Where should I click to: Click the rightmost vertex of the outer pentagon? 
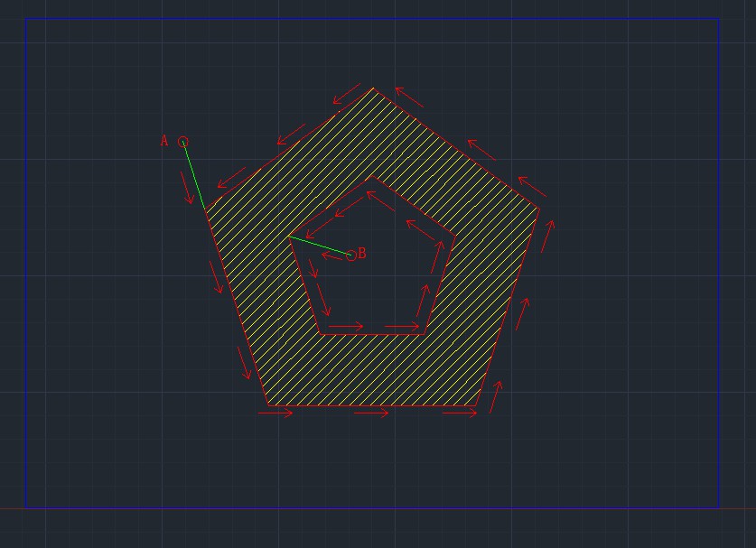pos(539,209)
